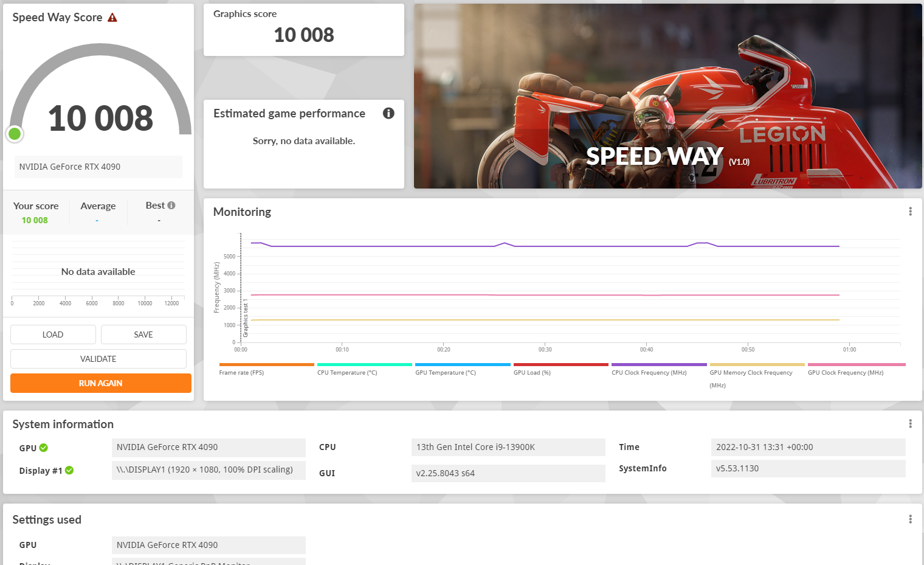Toggle the CPU Temperature (°C) legend item
924x565 pixels.
(x=364, y=369)
